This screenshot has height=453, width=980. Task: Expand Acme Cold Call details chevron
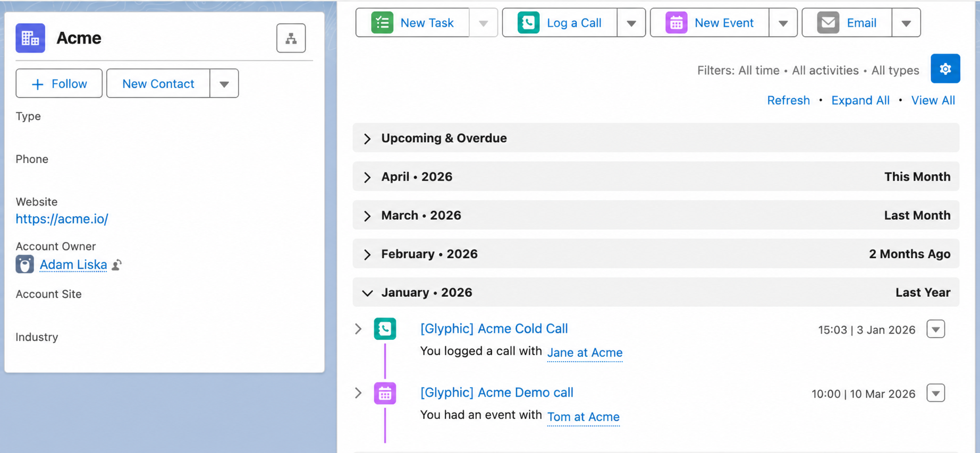(x=358, y=329)
